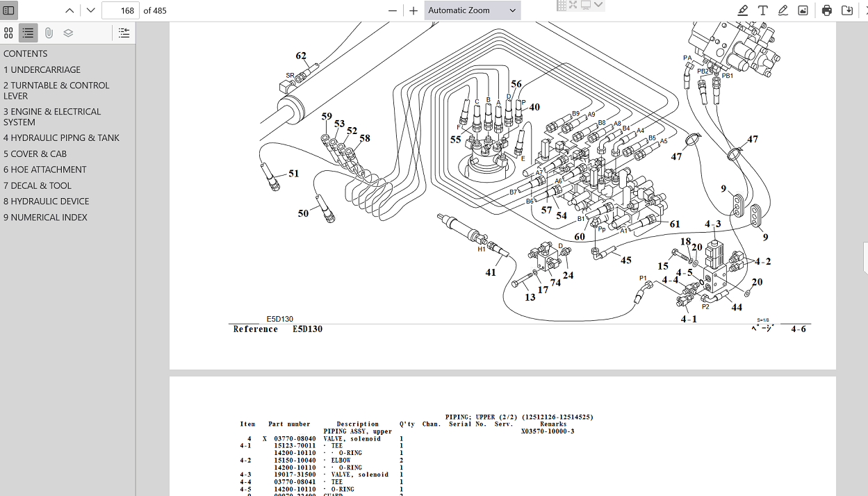Go to "6 HOE ATTACHMENT" section

[x=45, y=170]
